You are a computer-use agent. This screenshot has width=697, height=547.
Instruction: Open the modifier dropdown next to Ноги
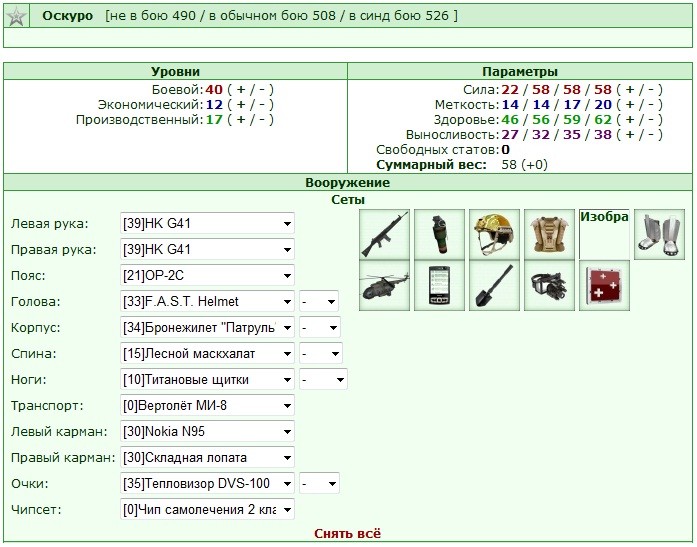tap(323, 379)
